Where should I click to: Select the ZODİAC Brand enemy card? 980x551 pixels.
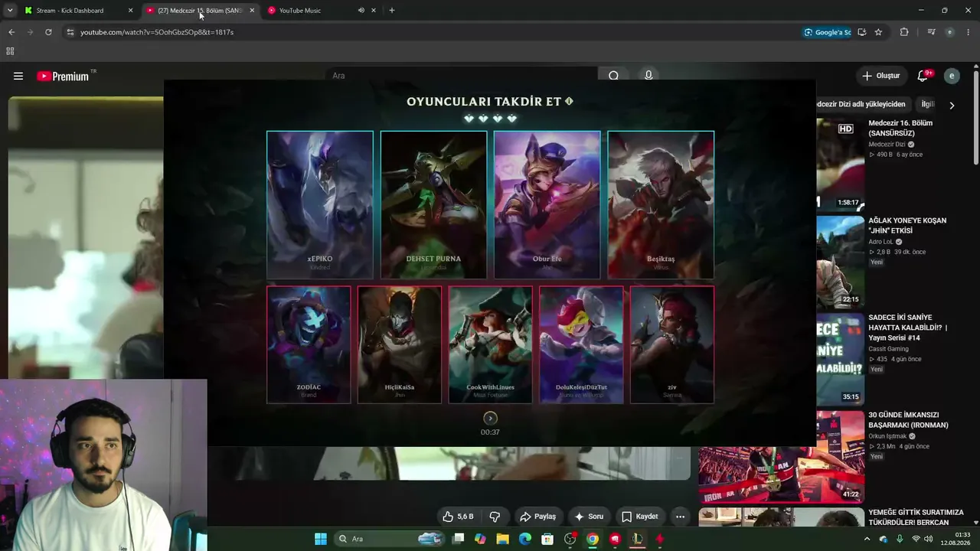(x=309, y=344)
